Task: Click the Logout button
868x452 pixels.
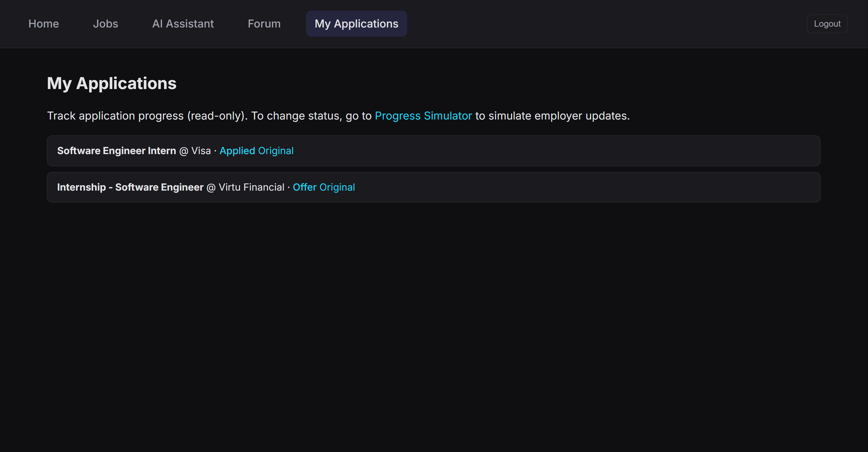Action: click(x=827, y=24)
